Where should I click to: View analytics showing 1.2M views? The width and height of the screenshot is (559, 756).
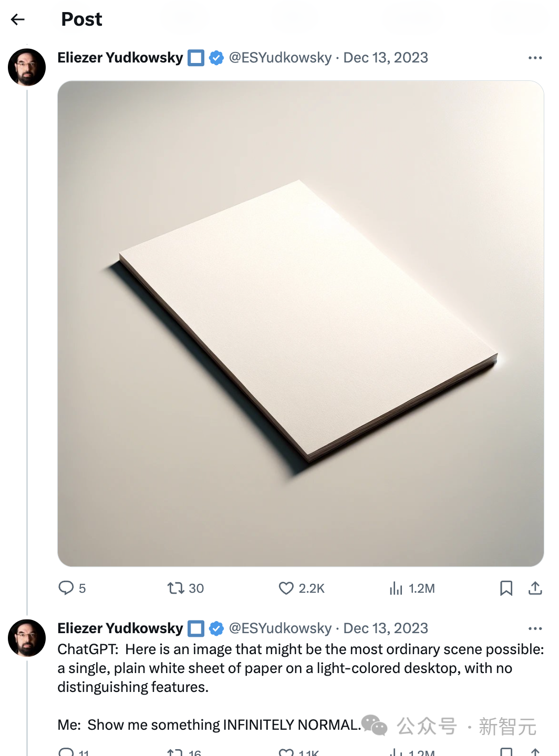click(x=396, y=588)
